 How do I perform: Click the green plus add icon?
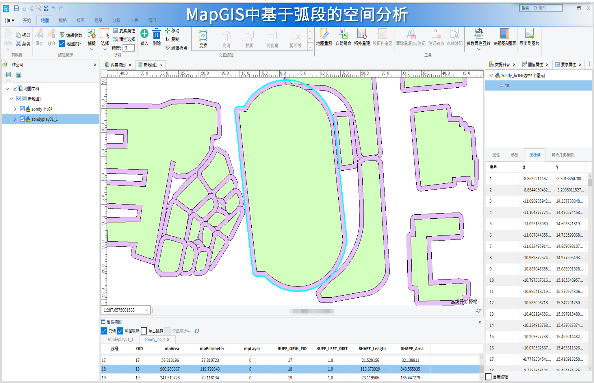click(144, 34)
